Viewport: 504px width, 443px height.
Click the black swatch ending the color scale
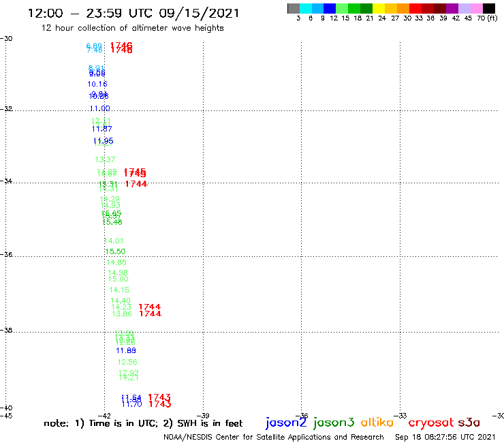489,8
